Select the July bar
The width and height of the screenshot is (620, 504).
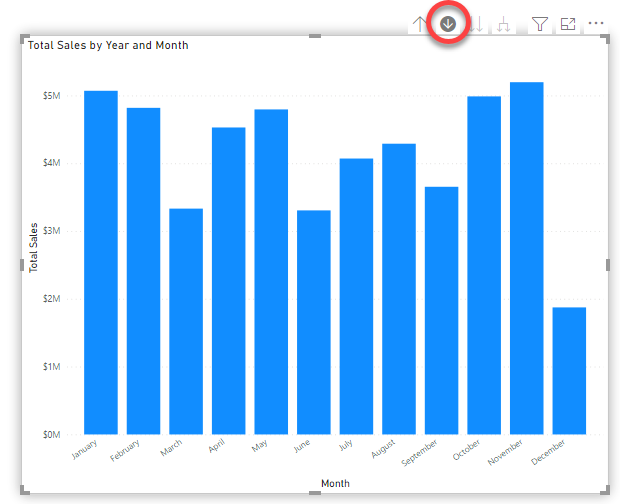(356, 296)
